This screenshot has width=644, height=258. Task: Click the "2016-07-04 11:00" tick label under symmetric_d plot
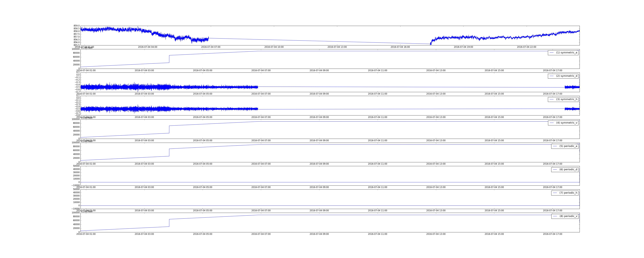[x=378, y=94]
